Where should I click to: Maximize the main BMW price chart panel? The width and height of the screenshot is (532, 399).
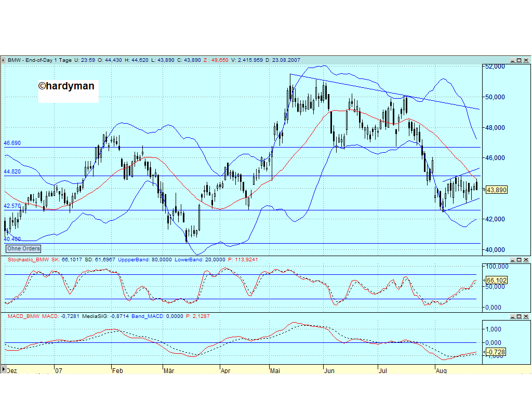pos(519,60)
